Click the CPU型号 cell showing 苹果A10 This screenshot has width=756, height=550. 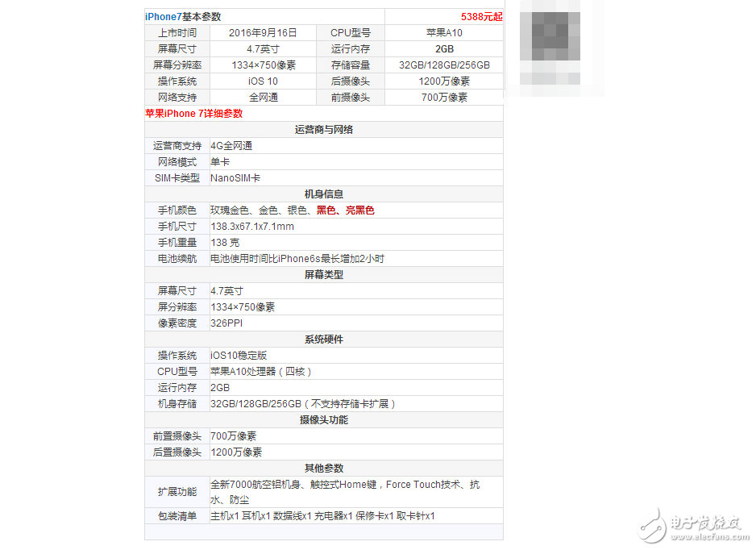click(x=444, y=32)
